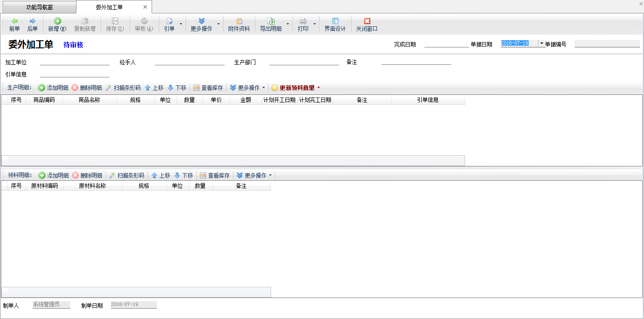Click the 加工单位 input field

point(74,62)
